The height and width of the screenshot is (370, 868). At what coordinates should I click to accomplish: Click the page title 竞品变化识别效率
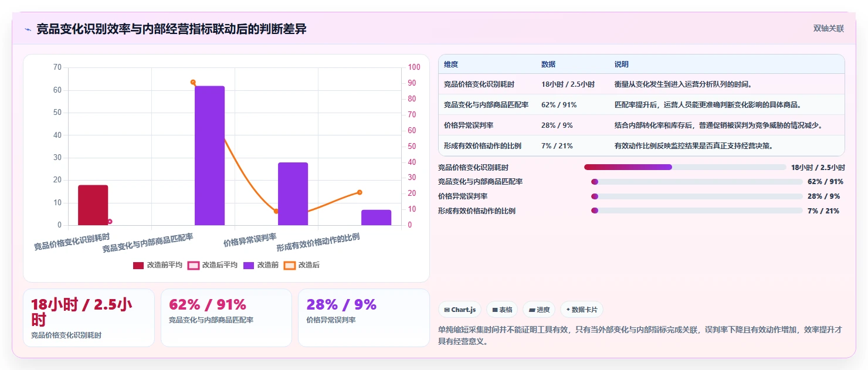[171, 29]
